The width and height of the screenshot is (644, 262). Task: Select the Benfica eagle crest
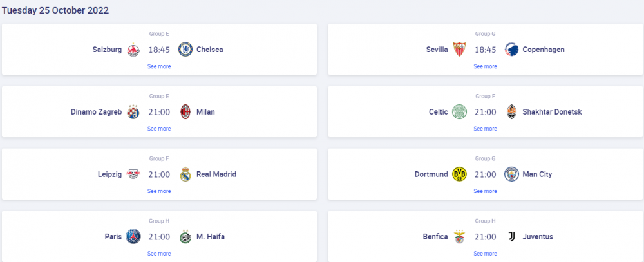point(459,236)
